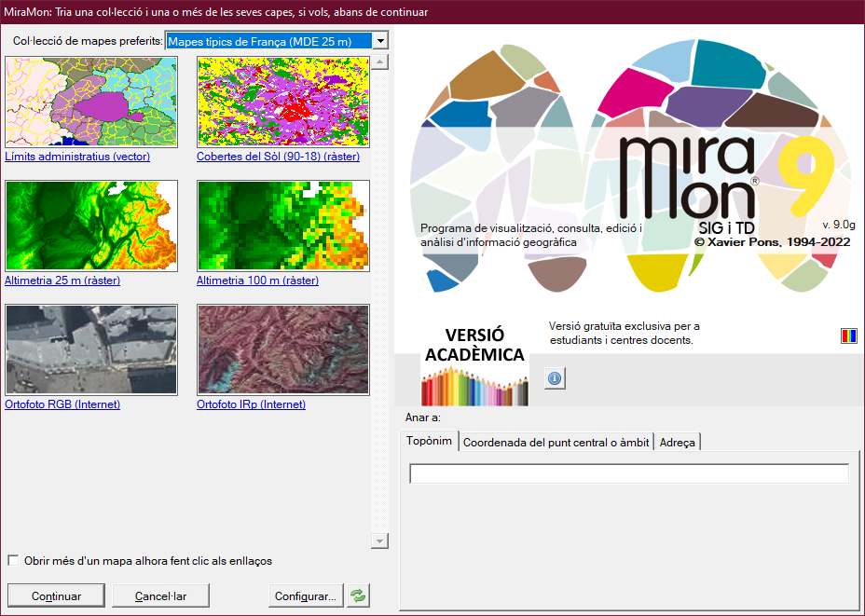The image size is (865, 616).
Task: Click the 'Anar a:' label
Action: pos(423,418)
